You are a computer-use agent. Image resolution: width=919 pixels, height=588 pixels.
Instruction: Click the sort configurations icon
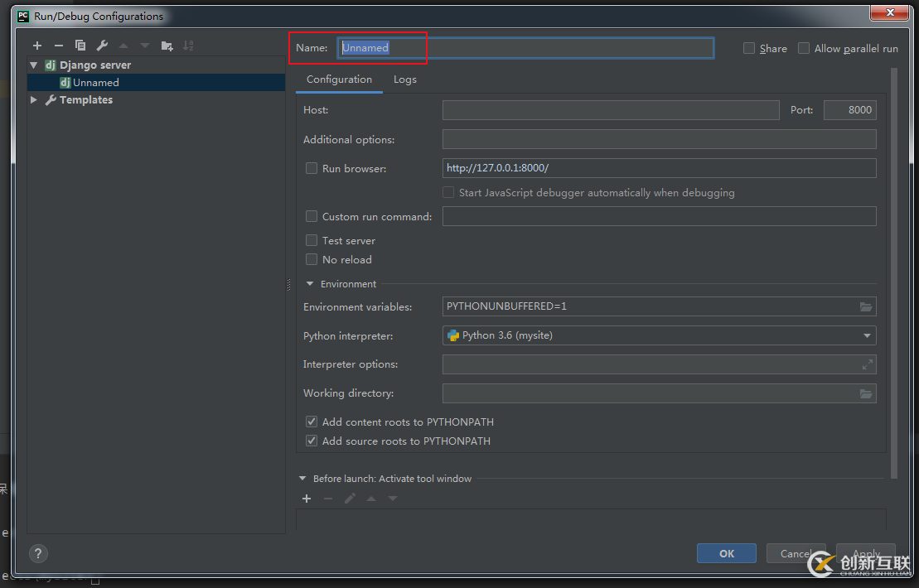click(188, 46)
